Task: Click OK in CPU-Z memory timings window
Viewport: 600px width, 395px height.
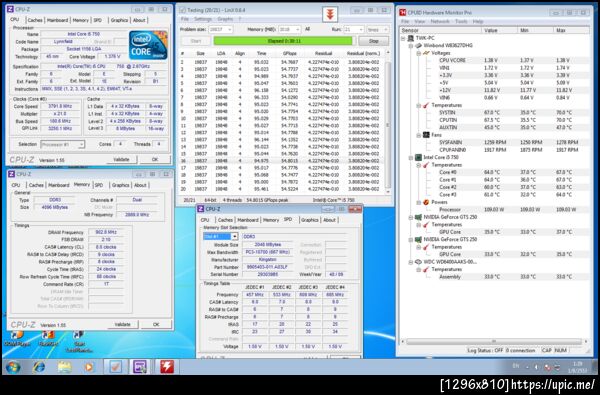Action: tap(156, 324)
